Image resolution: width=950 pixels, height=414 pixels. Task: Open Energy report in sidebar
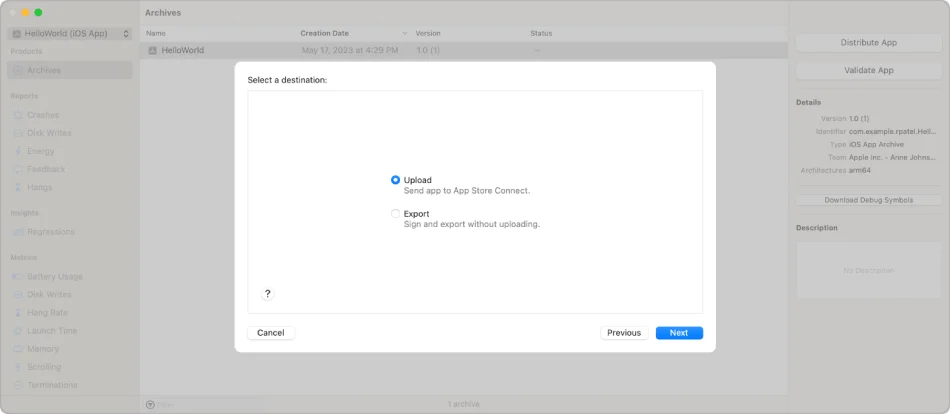[x=41, y=151]
